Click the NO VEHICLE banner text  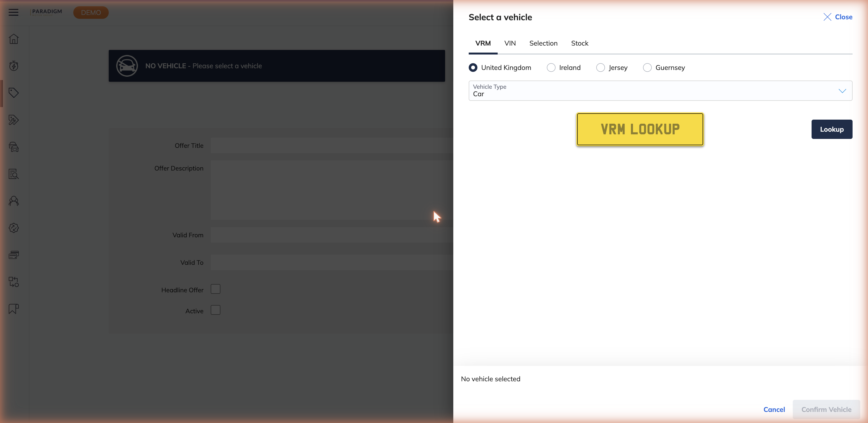click(203, 66)
